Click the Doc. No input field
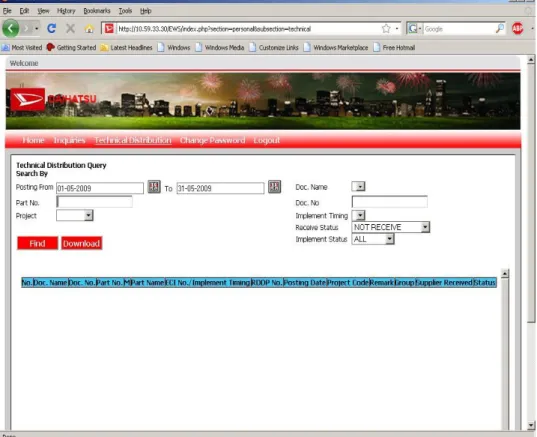537x437 pixels. tap(389, 202)
